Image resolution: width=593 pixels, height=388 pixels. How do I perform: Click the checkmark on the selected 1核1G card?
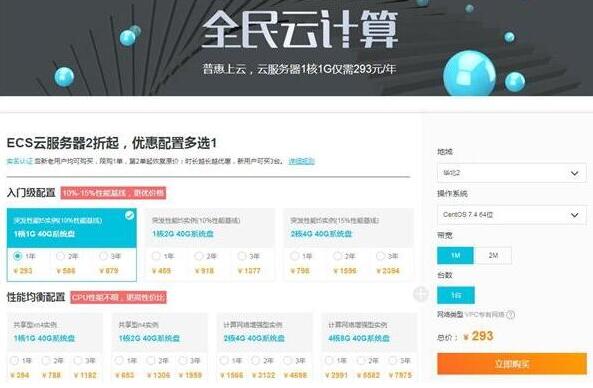(x=129, y=216)
